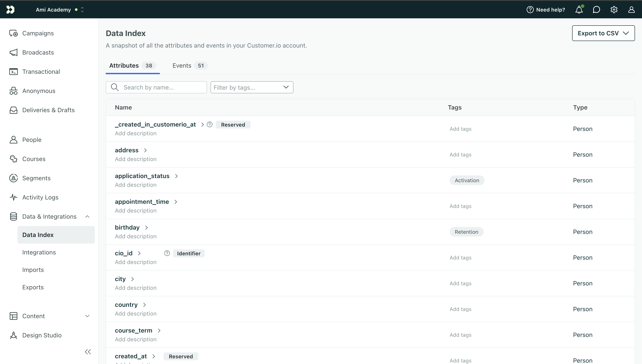642x364 pixels.
Task: Click the Reserved badge on _created_in_customerio_at
Action: click(x=233, y=125)
